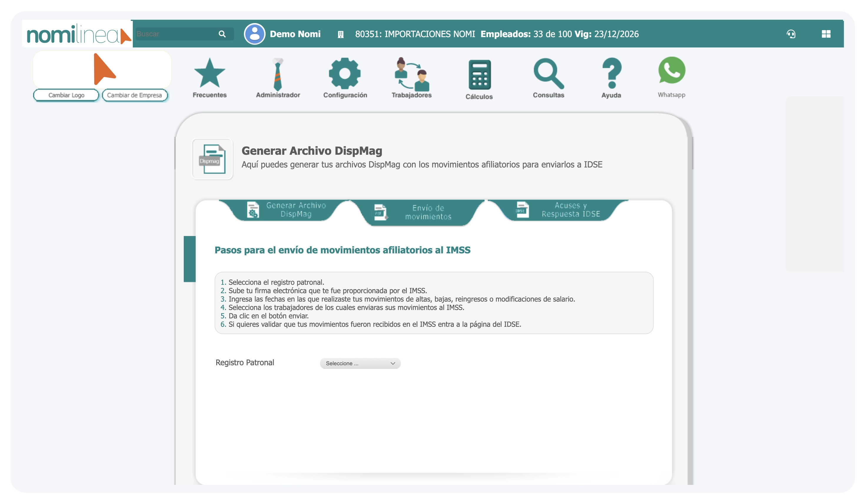Click the Cambiar Logo button
Viewport: 866px width, 504px height.
coord(66,95)
